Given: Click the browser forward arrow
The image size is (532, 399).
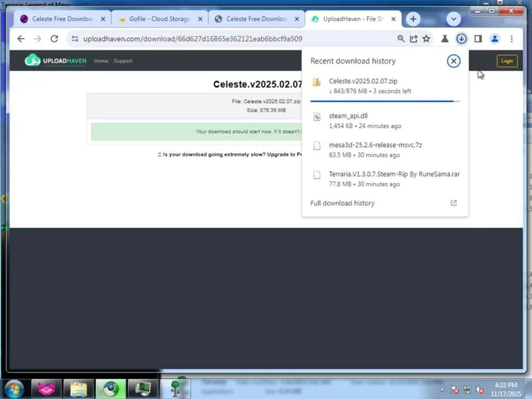Looking at the screenshot, I should (37, 38).
